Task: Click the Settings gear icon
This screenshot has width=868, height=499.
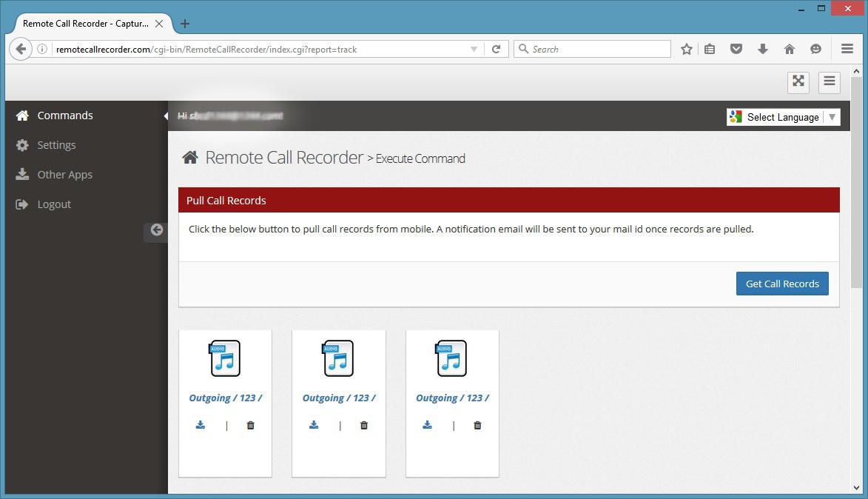Action: pos(22,145)
